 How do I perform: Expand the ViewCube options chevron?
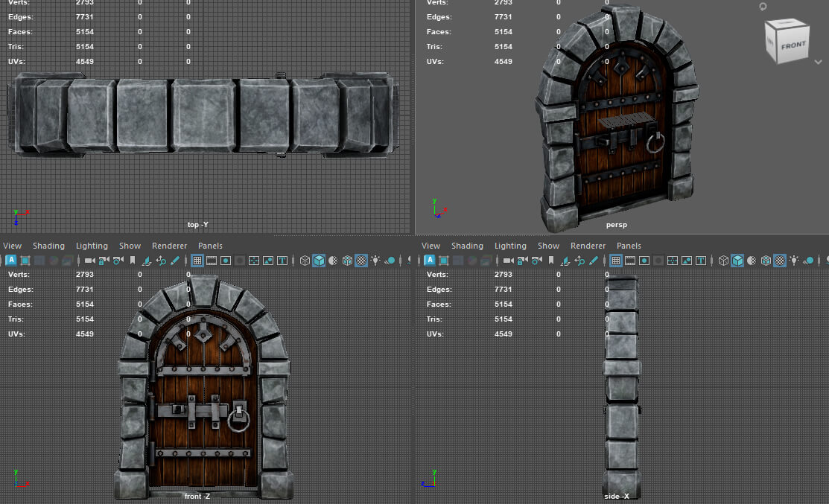coord(818,62)
